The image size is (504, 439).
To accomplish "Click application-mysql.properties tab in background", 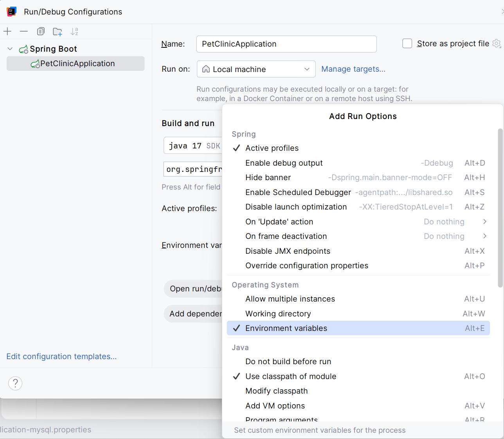I will click(45, 430).
